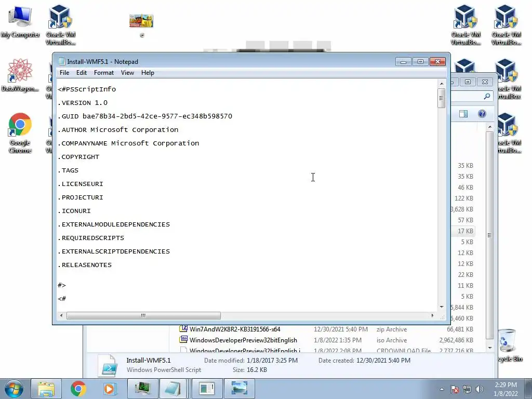The image size is (532, 399).
Task: Click the Date modified value 1/18/2017 3:25 PM
Action: 272,361
